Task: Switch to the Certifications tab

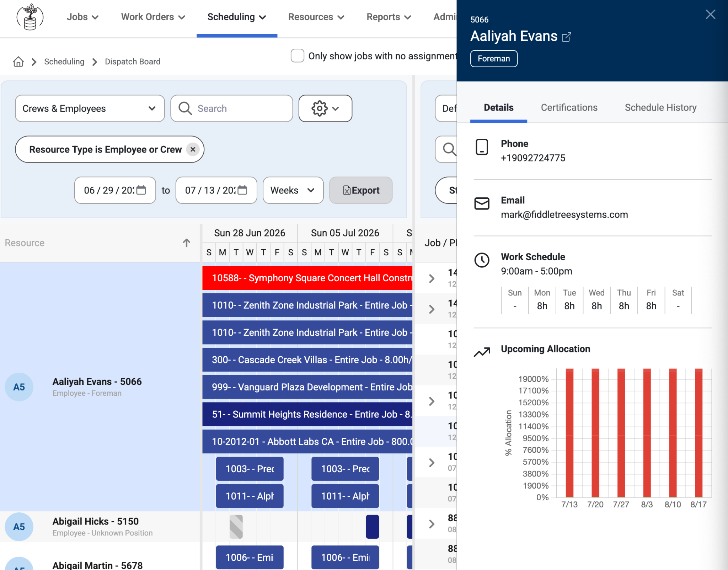Action: 569,108
